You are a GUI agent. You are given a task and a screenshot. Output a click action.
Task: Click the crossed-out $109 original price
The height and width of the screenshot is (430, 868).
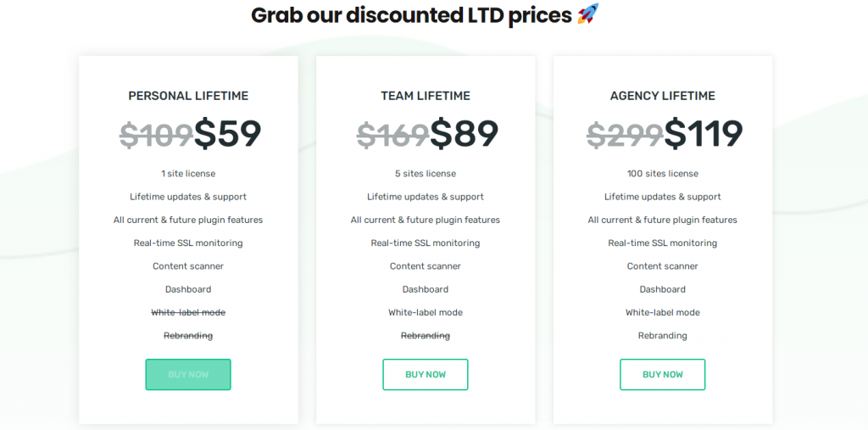tap(156, 134)
